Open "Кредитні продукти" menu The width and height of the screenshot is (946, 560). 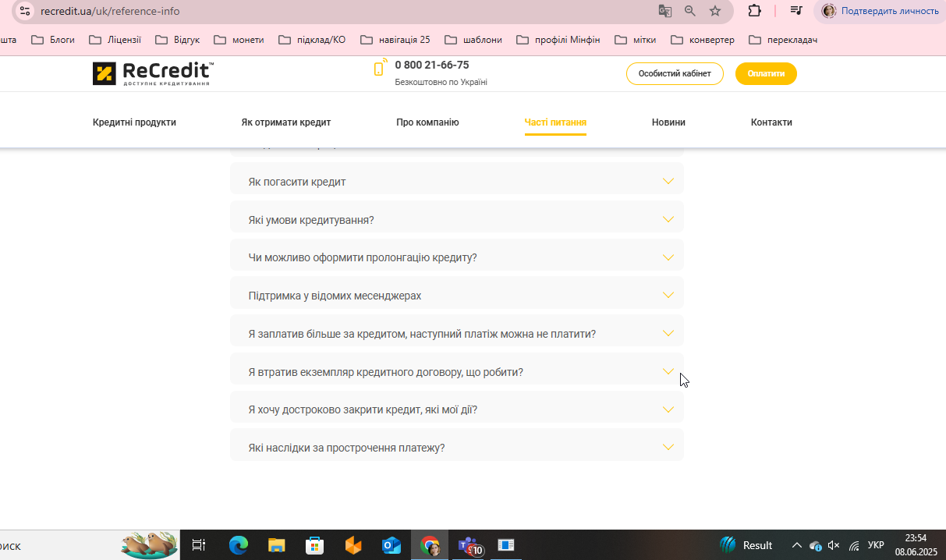click(134, 122)
